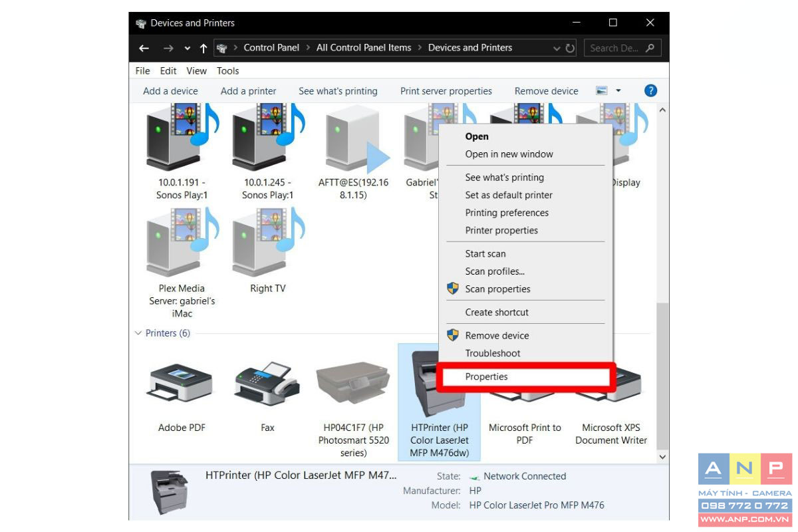Open Print server properties from toolbar
Image resolution: width=798 pixels, height=532 pixels.
point(446,91)
